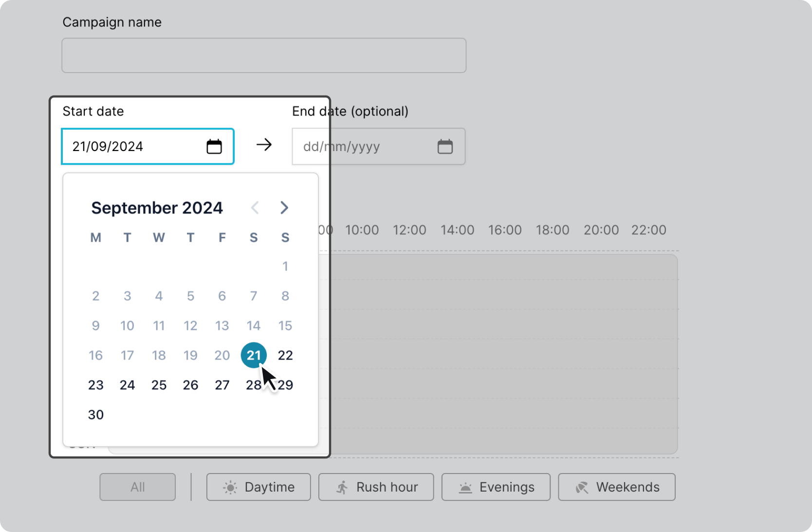Click the 12:00 time column header
The height and width of the screenshot is (532, 812).
coord(409,230)
